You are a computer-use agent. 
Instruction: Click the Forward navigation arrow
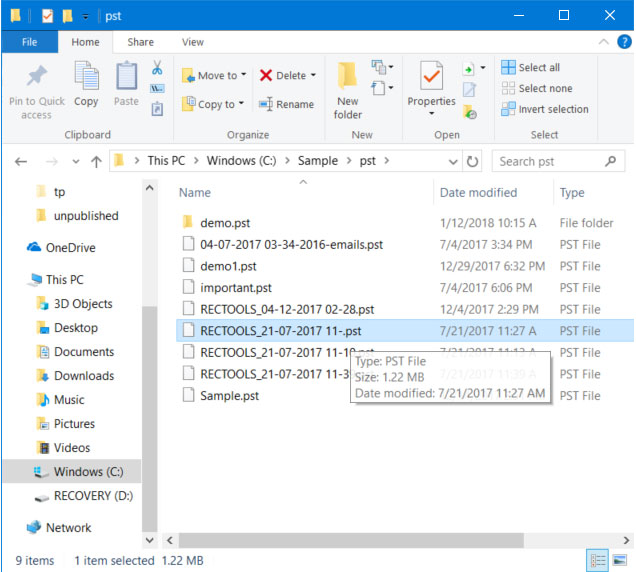[52, 162]
